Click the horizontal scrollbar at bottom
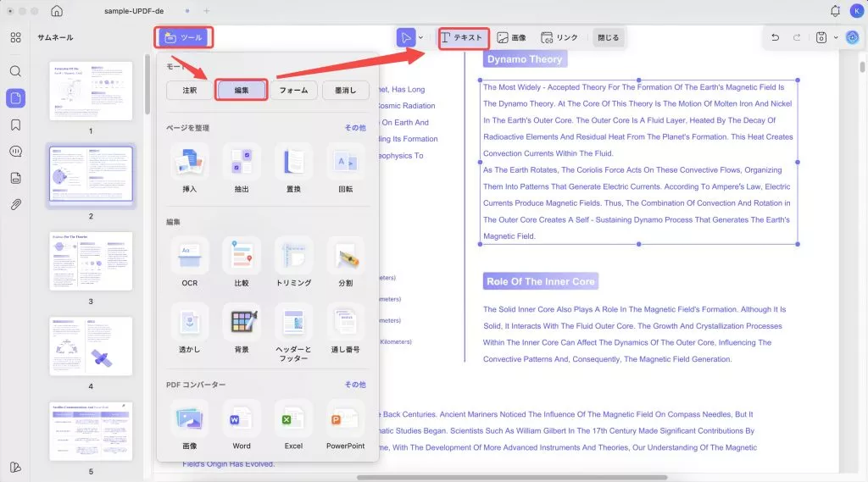 (512, 477)
